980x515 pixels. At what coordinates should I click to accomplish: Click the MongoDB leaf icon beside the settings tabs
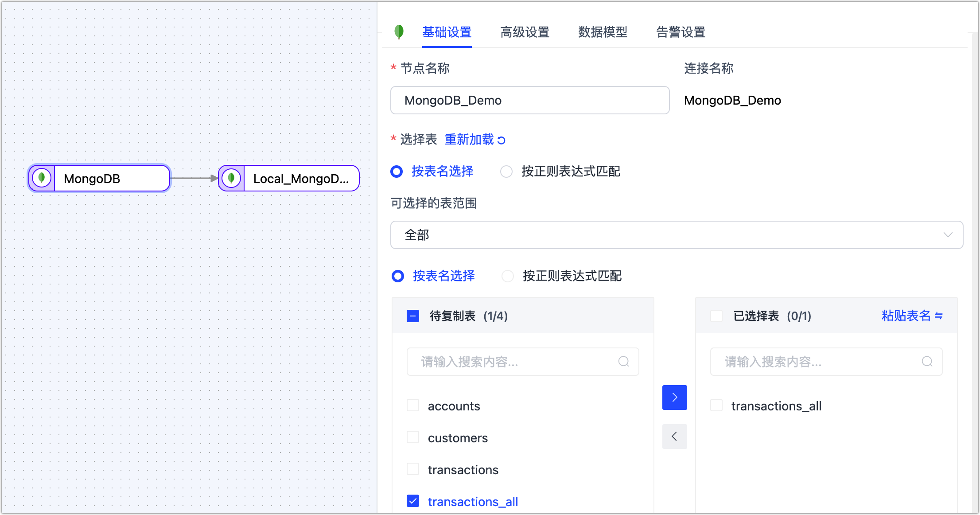(x=399, y=32)
